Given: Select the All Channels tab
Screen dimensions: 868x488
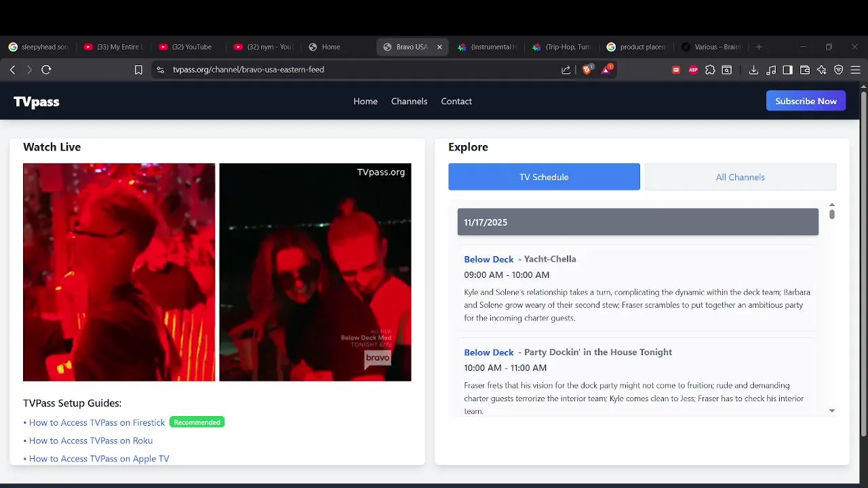Looking at the screenshot, I should tap(740, 177).
